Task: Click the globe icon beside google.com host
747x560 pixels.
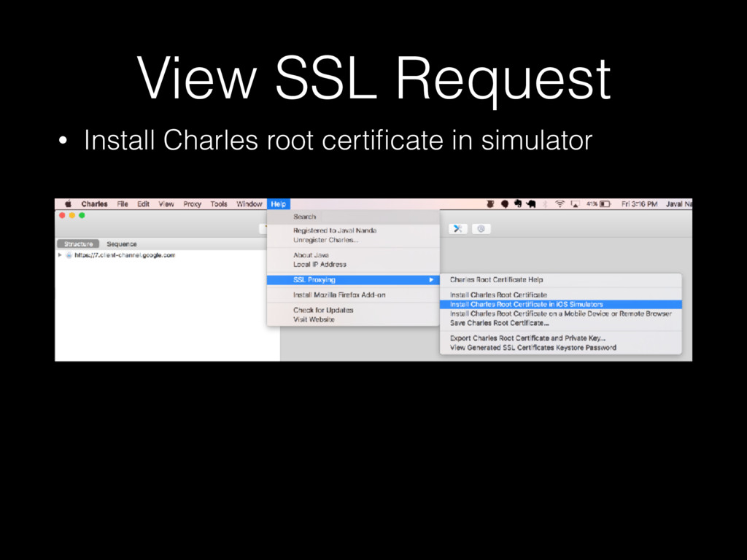Action: pos(69,255)
